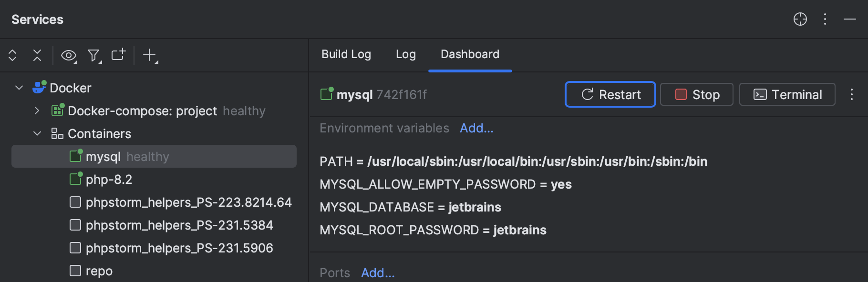Open the Filter funnel icon
This screenshot has height=282, width=868.
click(x=94, y=56)
